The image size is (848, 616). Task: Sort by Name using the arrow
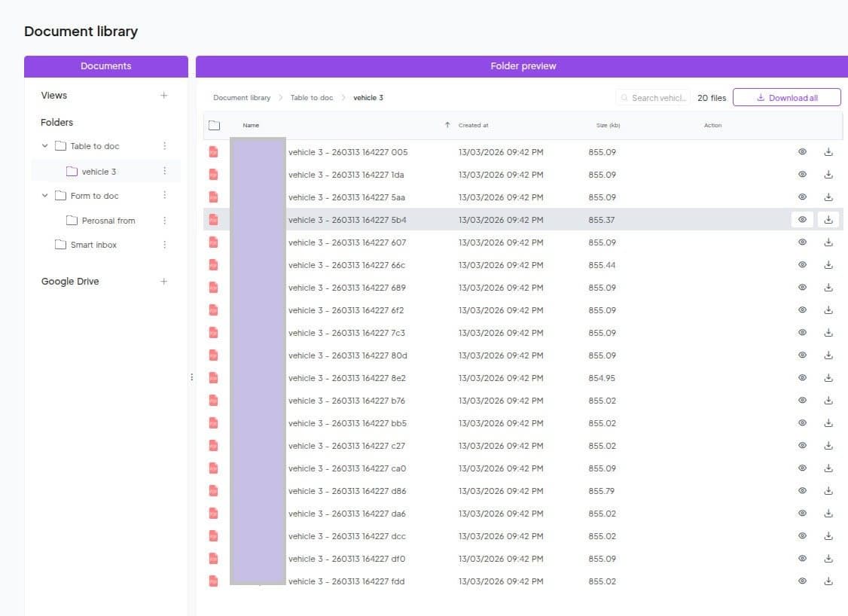(x=447, y=125)
